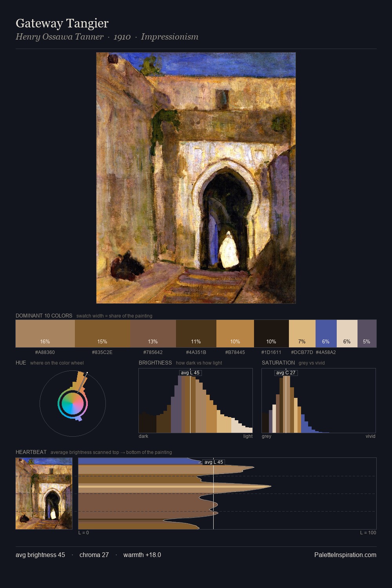Image resolution: width=392 pixels, height=588 pixels.
Task: Click the small painting thumbnail in Heartbeat section
Action: pos(44,494)
